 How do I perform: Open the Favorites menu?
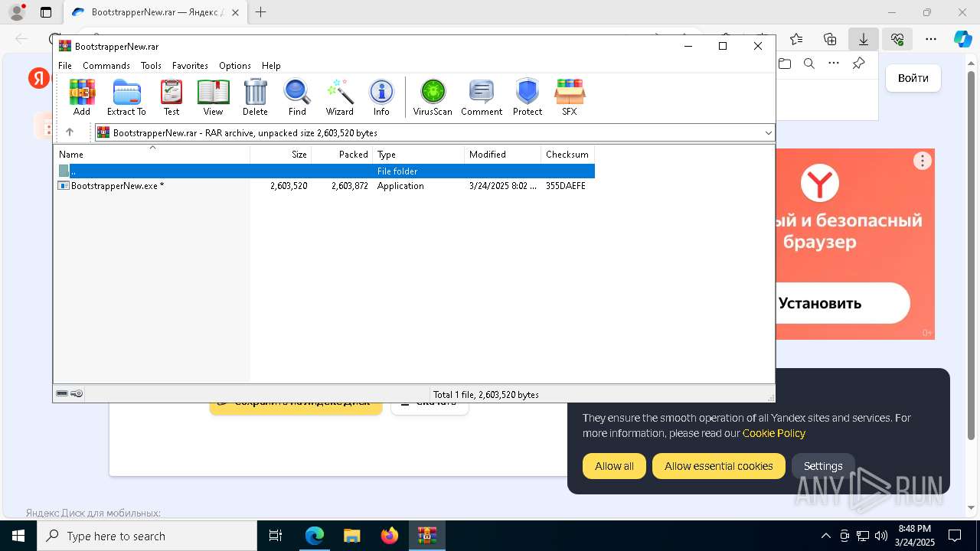coord(190,66)
